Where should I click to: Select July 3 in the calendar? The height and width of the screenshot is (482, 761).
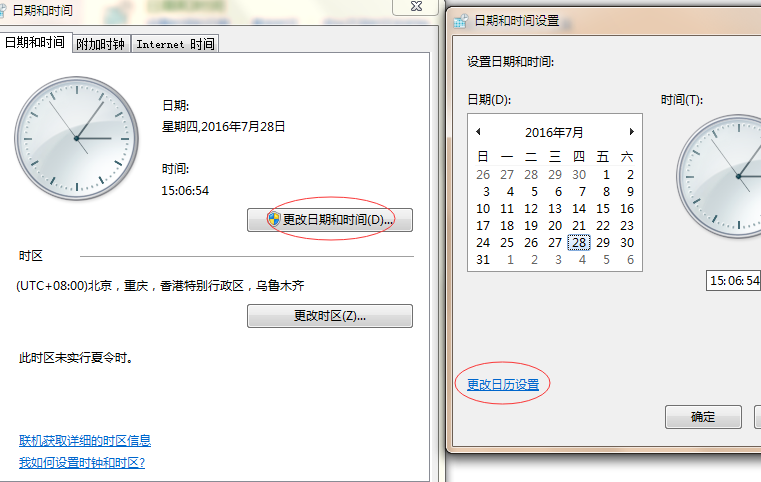click(x=486, y=192)
